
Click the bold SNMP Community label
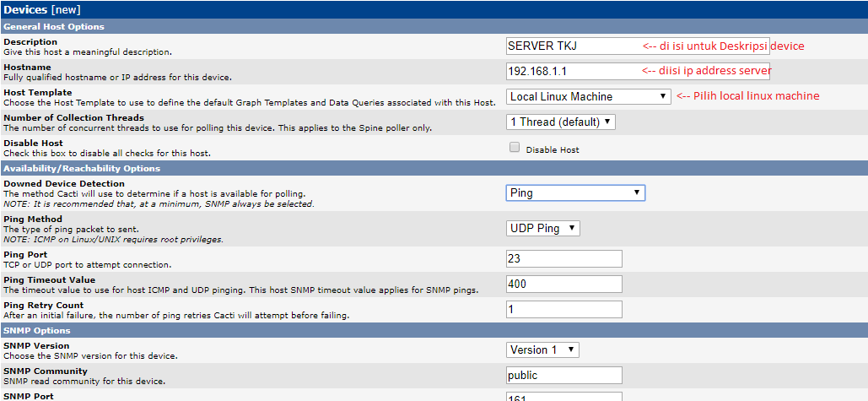pos(46,371)
